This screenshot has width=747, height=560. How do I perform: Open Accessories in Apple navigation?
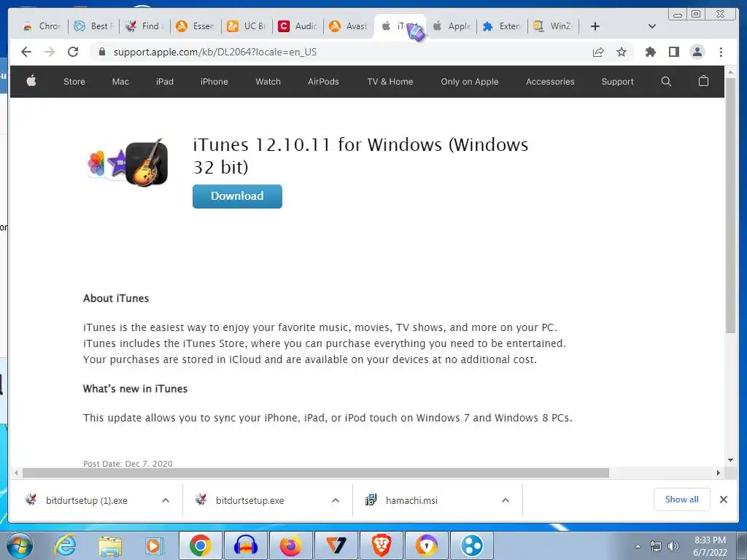(x=550, y=82)
